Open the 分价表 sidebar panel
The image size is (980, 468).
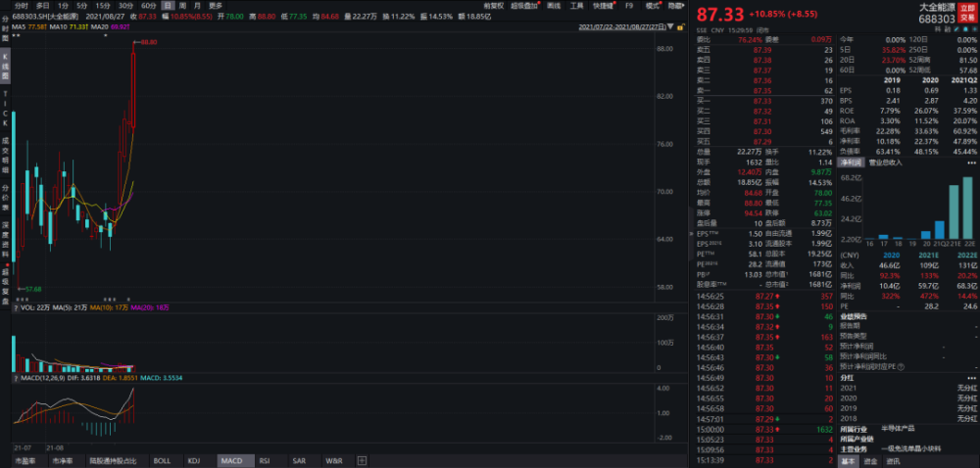(5, 198)
